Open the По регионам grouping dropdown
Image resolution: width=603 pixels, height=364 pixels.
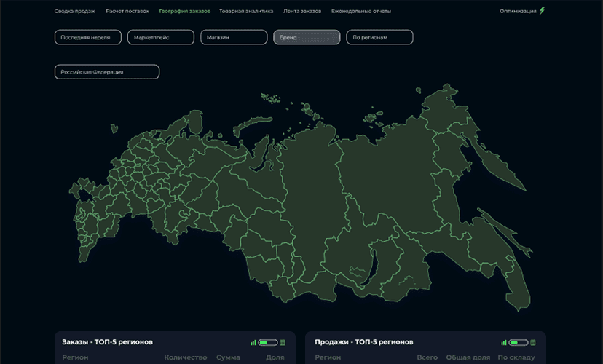click(379, 37)
